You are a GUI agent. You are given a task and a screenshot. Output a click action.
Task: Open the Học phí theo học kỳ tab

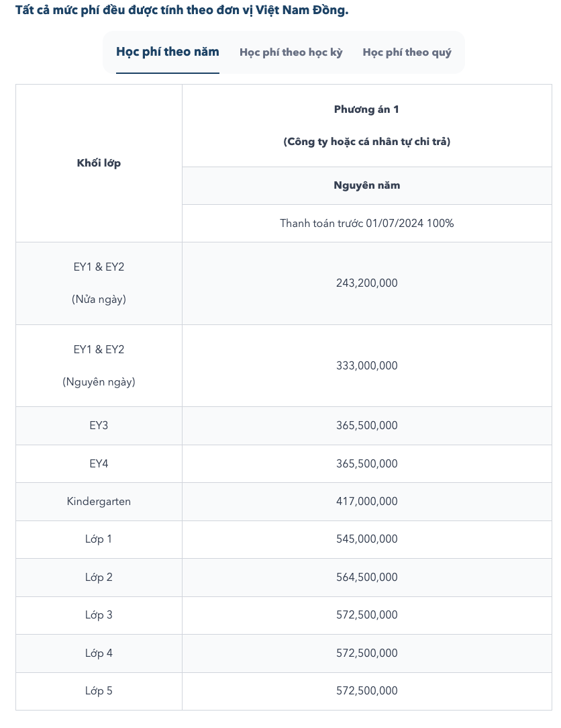pos(291,52)
